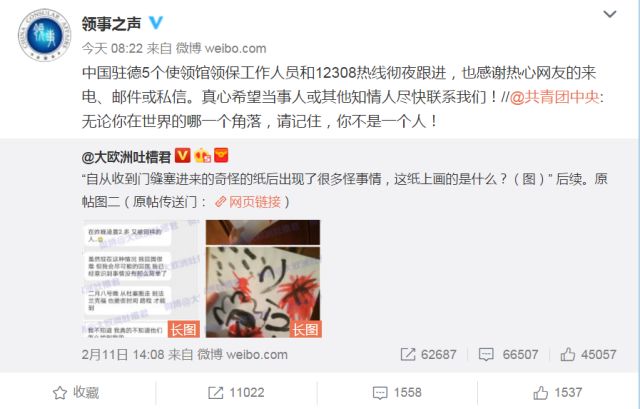
Task: Open the @大欧洲吐槽君 profile link
Action: pyautogui.click(x=126, y=157)
